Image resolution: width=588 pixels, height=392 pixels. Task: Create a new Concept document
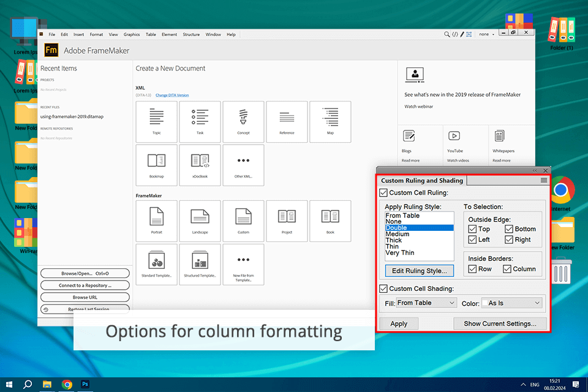pos(243,121)
